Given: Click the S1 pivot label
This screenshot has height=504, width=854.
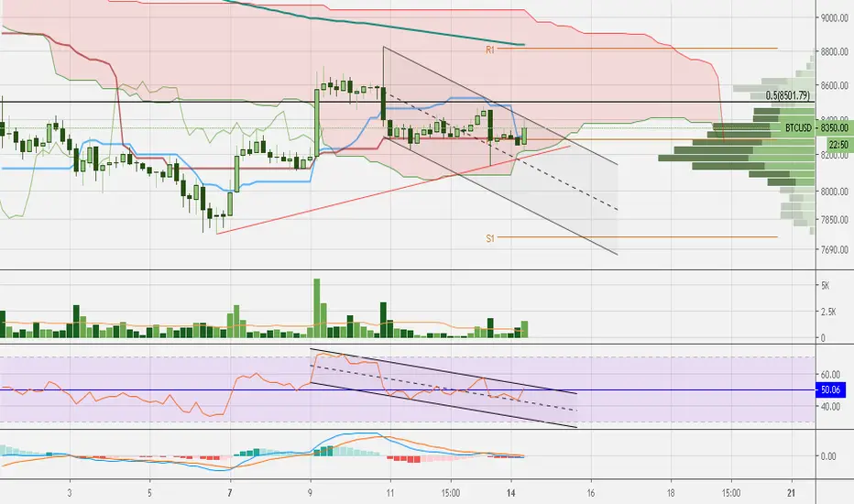Looking at the screenshot, I should [490, 238].
